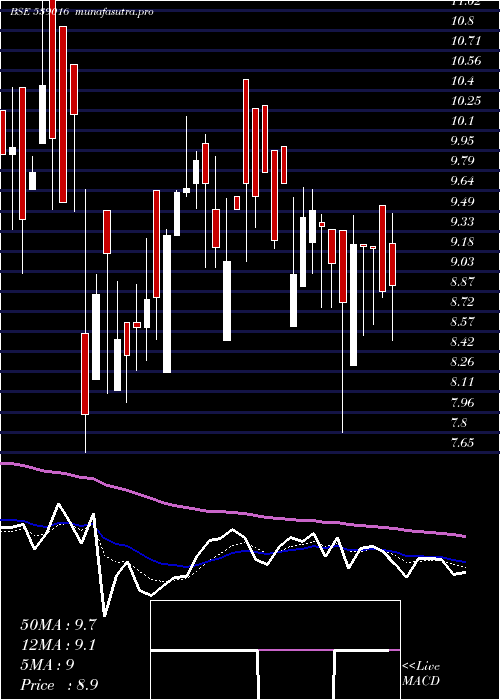Select the 7.65 price axis label
The height and width of the screenshot is (700, 500).
coord(463,443)
